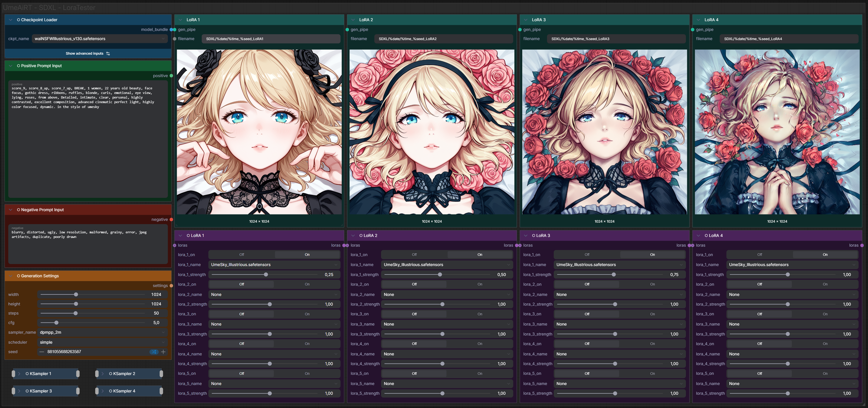Click the plus icon to increment seed

point(163,352)
